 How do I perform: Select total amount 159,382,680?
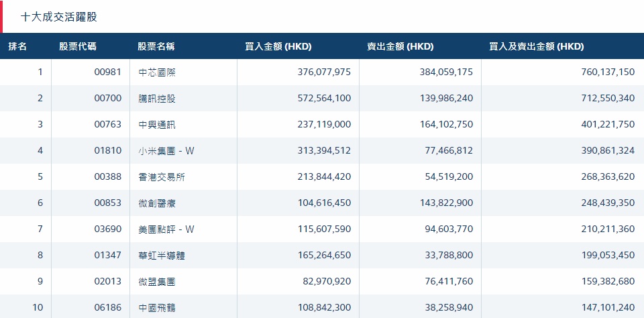(x=608, y=281)
